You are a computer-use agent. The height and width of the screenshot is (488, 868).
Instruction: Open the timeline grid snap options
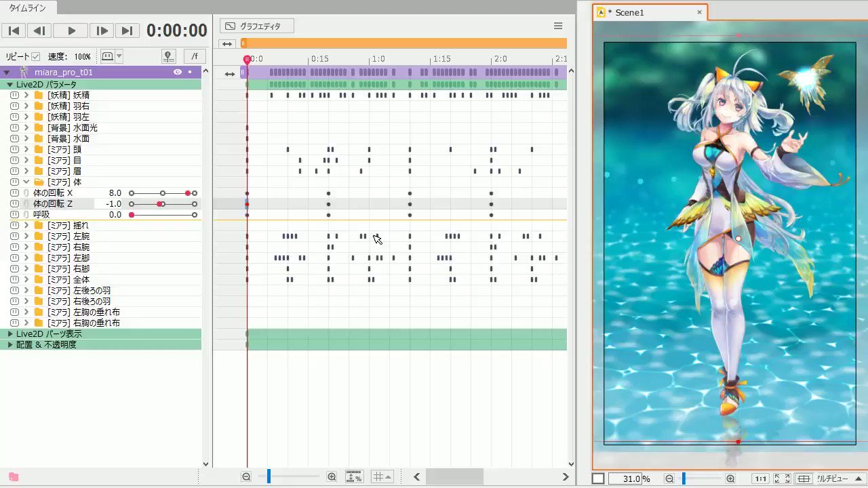tap(383, 477)
